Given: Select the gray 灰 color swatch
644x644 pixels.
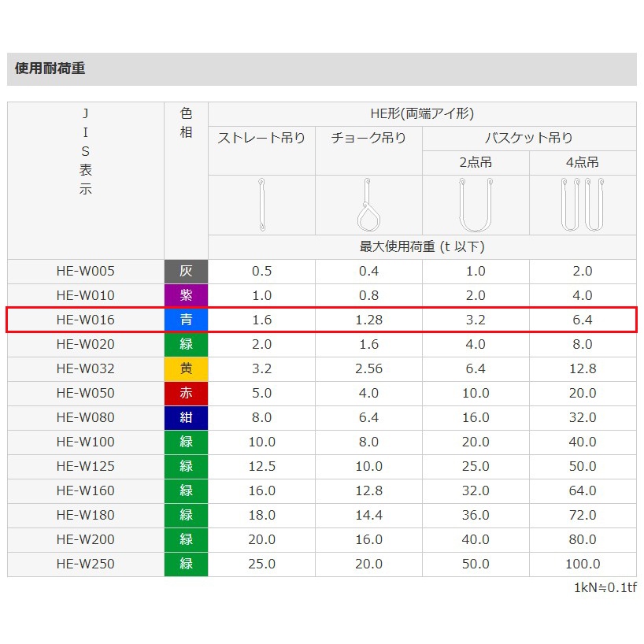Looking at the screenshot, I should click(x=186, y=272).
